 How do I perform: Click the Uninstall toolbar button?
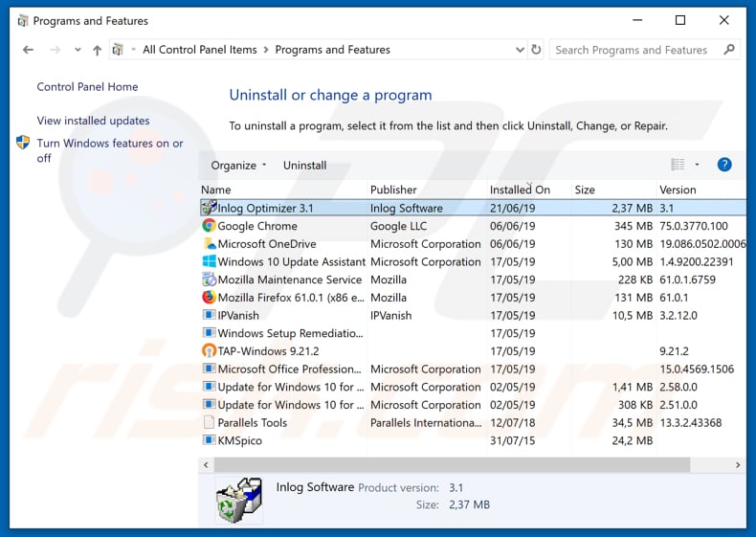coord(304,166)
